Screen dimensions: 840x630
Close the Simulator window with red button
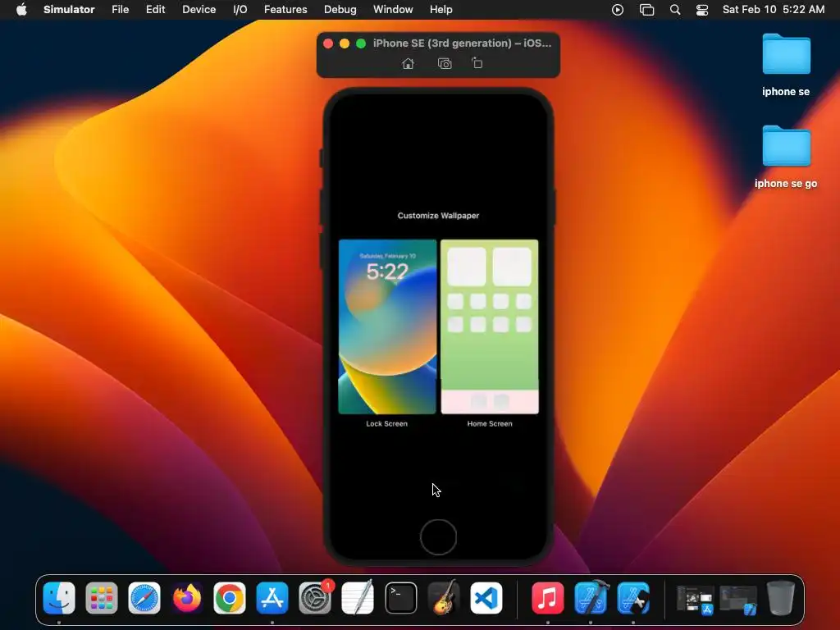[x=328, y=43]
